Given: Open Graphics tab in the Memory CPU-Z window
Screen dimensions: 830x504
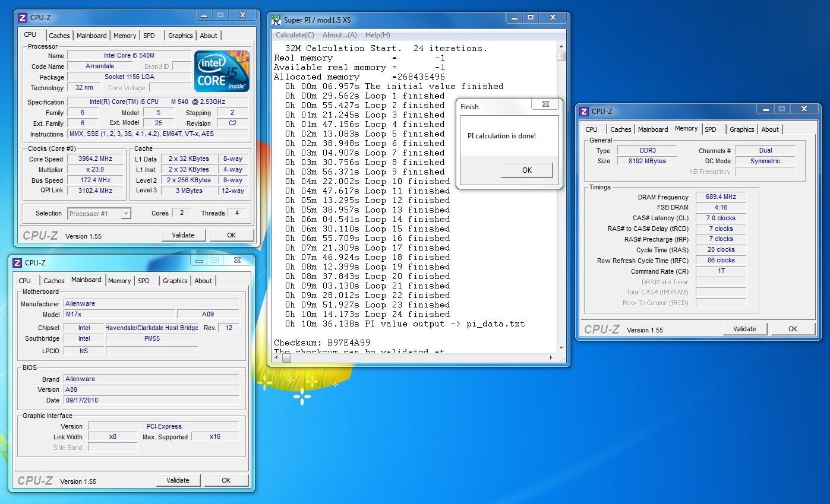Looking at the screenshot, I should pos(742,129).
